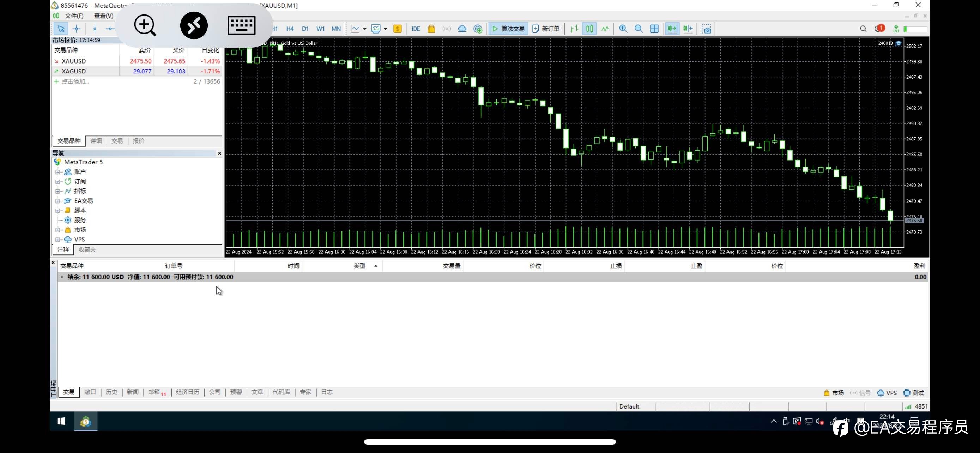Pick the horizontal line drawing tool
The height and width of the screenshot is (453, 980).
(x=110, y=29)
